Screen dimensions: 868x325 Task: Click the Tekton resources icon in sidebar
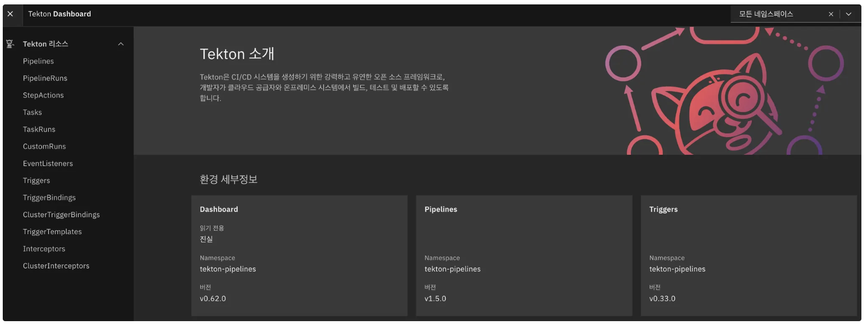10,44
